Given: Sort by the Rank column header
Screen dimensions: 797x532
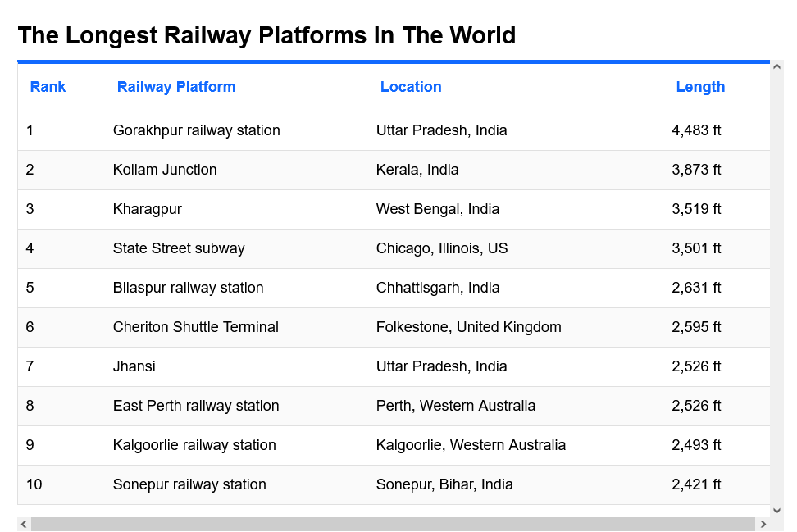Looking at the screenshot, I should tap(48, 87).
